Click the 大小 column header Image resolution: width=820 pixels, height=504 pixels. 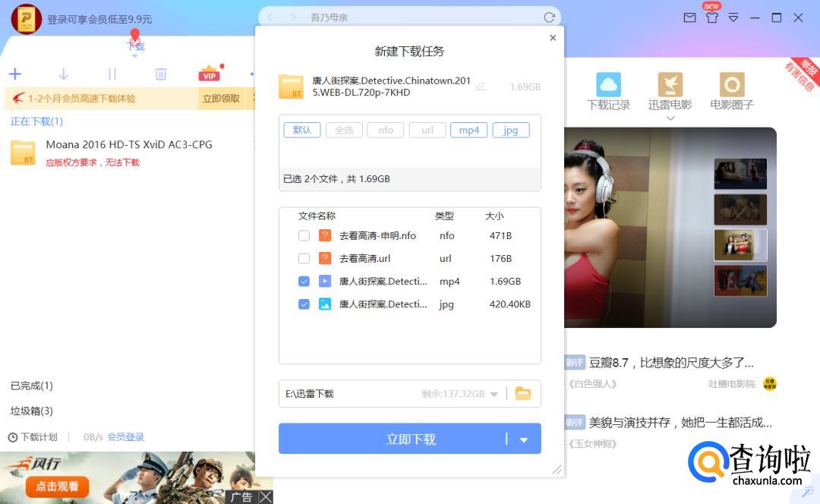point(495,216)
